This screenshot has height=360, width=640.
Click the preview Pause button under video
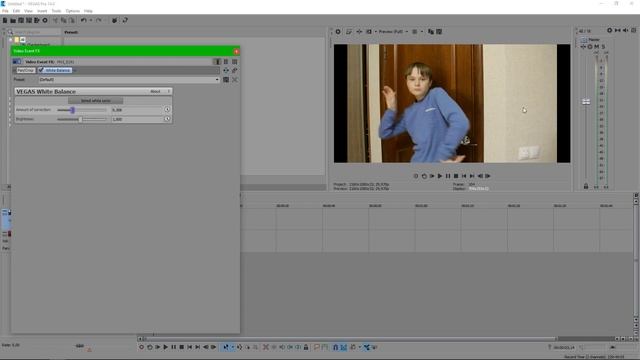[448, 176]
